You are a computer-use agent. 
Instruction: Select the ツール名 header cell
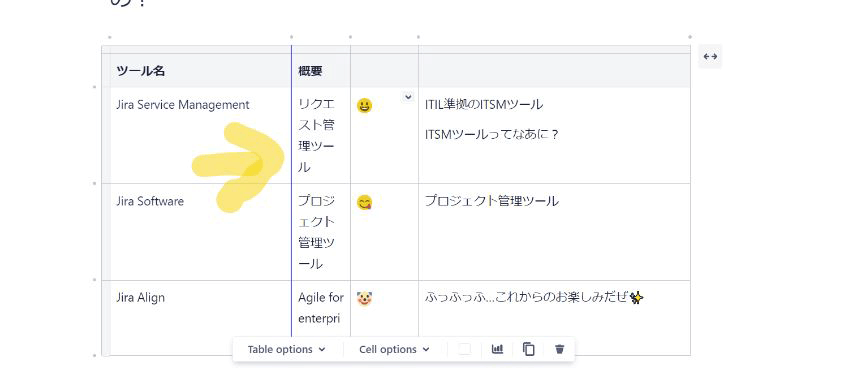click(201, 71)
